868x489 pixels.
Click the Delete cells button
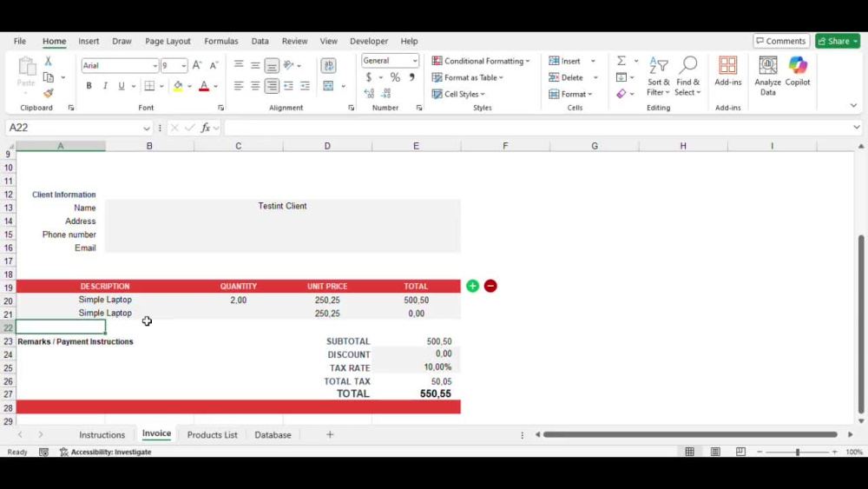point(567,77)
